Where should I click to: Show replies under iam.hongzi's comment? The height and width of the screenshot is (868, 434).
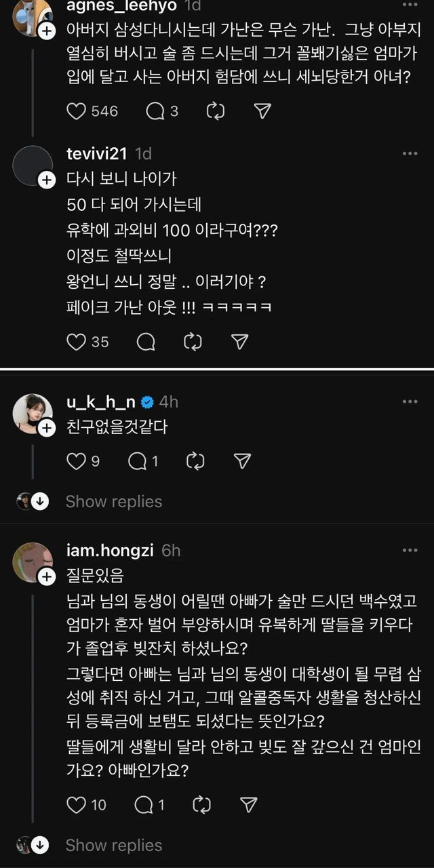(113, 846)
